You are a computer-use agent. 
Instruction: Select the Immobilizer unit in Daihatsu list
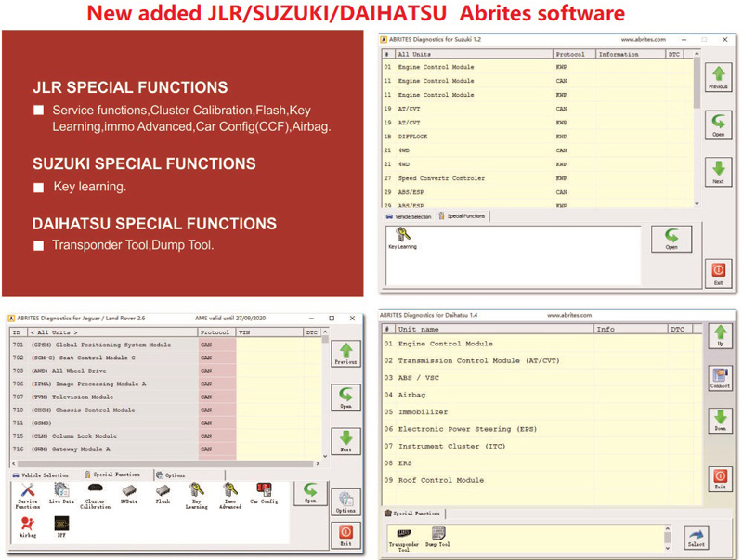pyautogui.click(x=542, y=411)
